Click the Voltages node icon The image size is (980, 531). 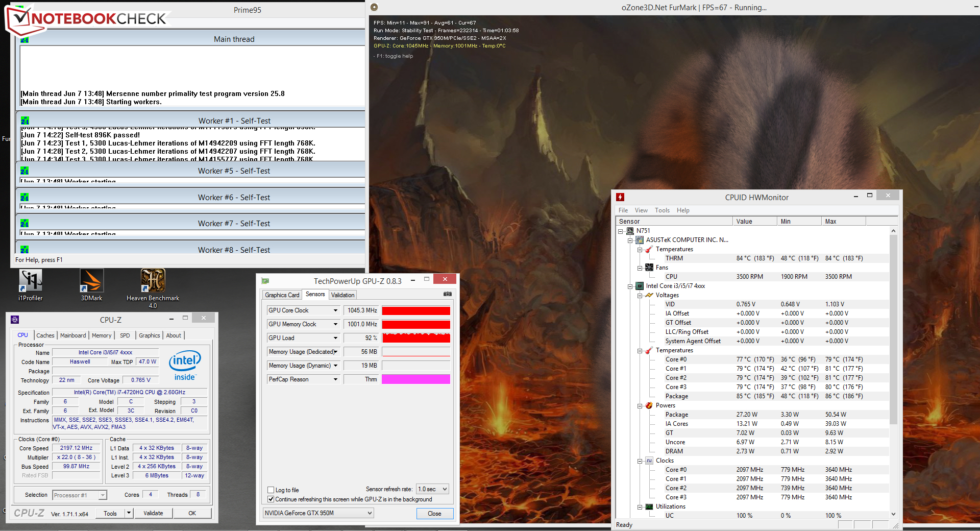pyautogui.click(x=649, y=295)
